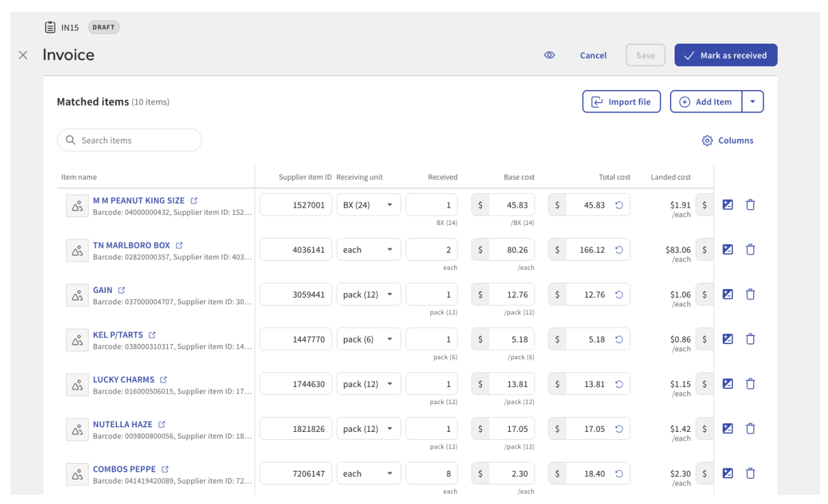Click landed cost value $83.06
The height and width of the screenshot is (504, 828).
(x=678, y=250)
